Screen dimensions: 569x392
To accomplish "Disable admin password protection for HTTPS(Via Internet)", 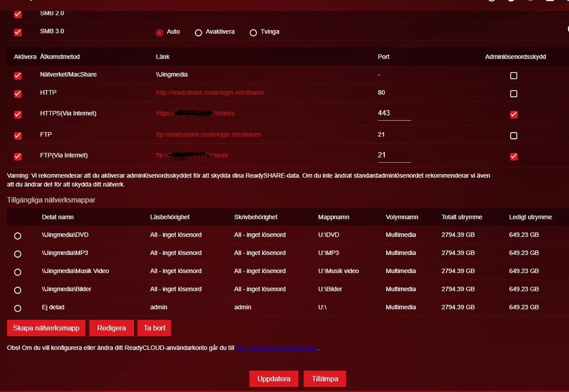I will coord(514,114).
